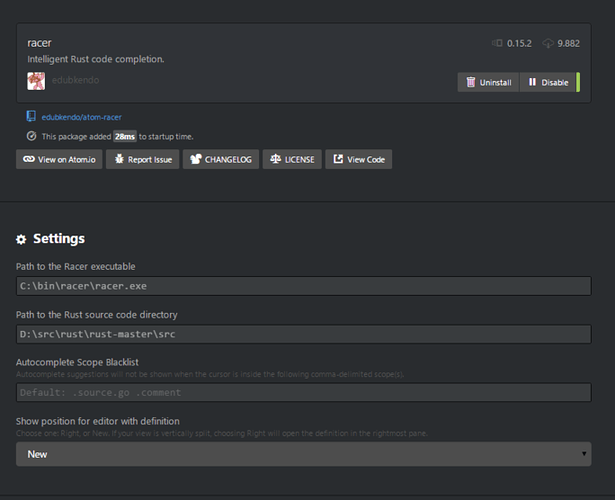Click the startup time dashboard icon

[31, 136]
